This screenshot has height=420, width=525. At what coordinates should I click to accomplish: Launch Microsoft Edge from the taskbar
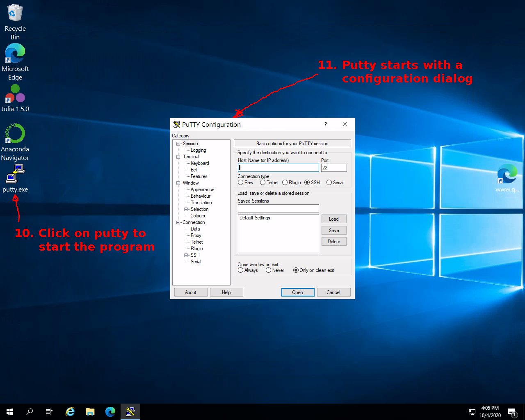[110, 412]
